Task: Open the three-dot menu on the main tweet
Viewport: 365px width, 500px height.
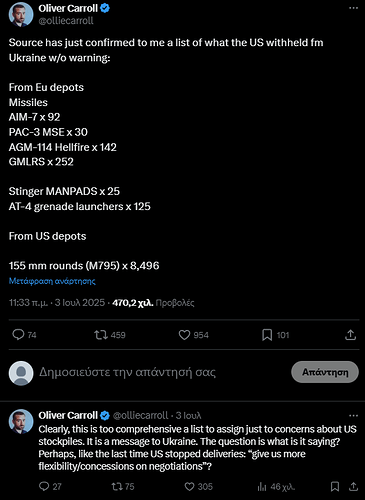Action: [353, 8]
